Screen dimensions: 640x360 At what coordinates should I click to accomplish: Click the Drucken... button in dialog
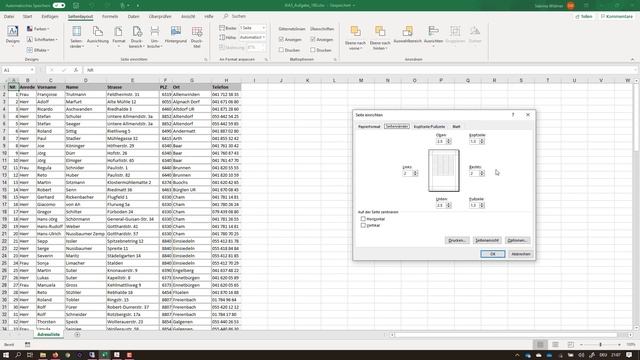pyautogui.click(x=457, y=240)
